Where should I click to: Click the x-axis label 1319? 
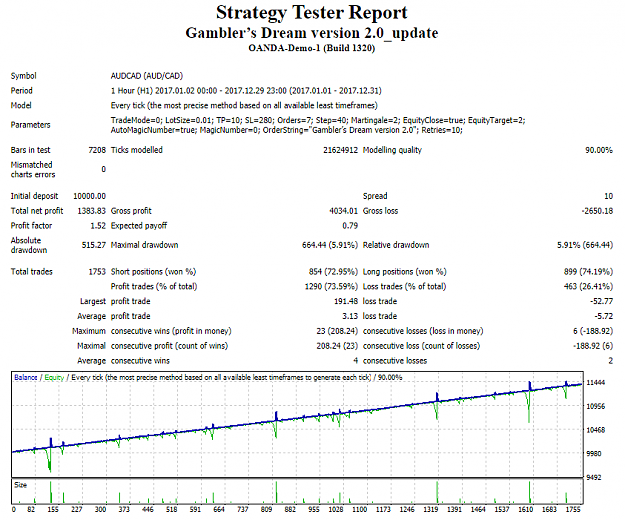[x=431, y=509]
